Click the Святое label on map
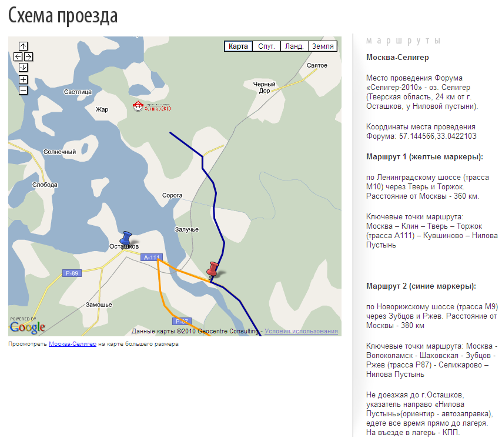The image size is (502, 448). pos(317,65)
